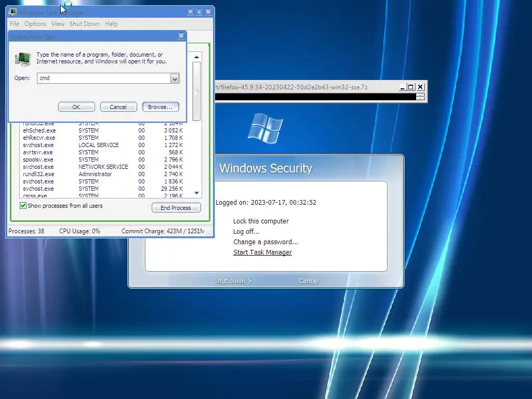
Task: Click Commit Charge in status bar
Action: (163, 231)
